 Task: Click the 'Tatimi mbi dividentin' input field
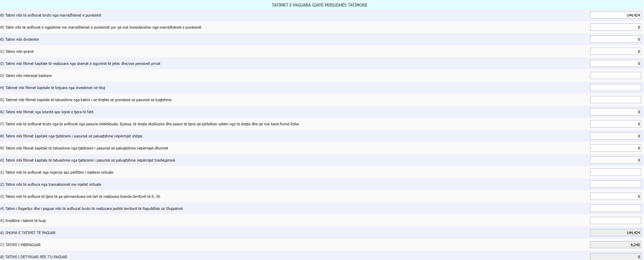[x=615, y=39]
